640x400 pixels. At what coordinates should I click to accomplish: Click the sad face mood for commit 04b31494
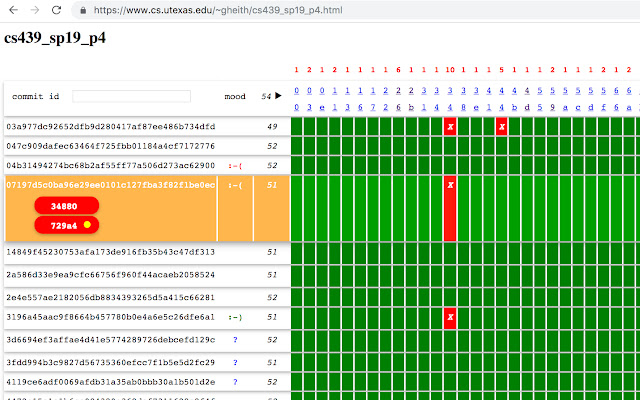point(235,165)
